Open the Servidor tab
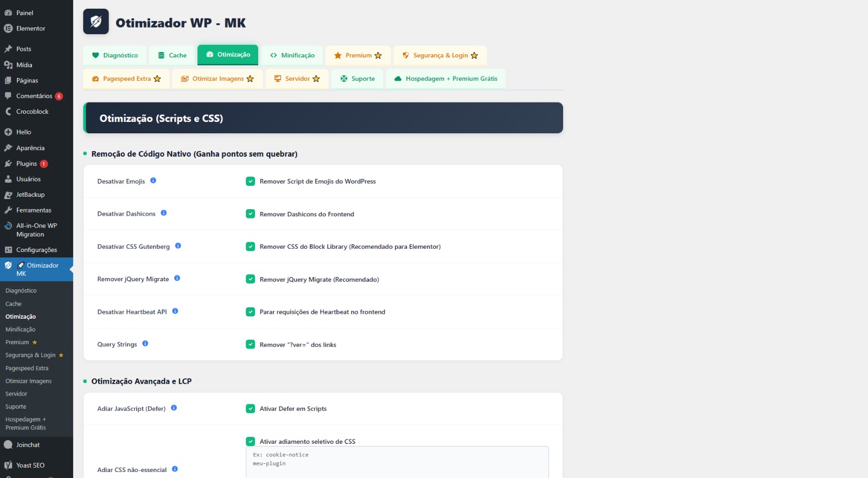The width and height of the screenshot is (868, 478). [x=297, y=79]
